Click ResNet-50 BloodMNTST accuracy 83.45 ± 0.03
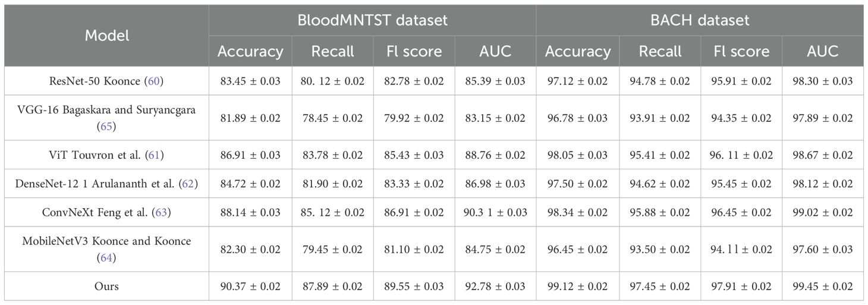The width and height of the screenshot is (868, 305). coord(250,81)
